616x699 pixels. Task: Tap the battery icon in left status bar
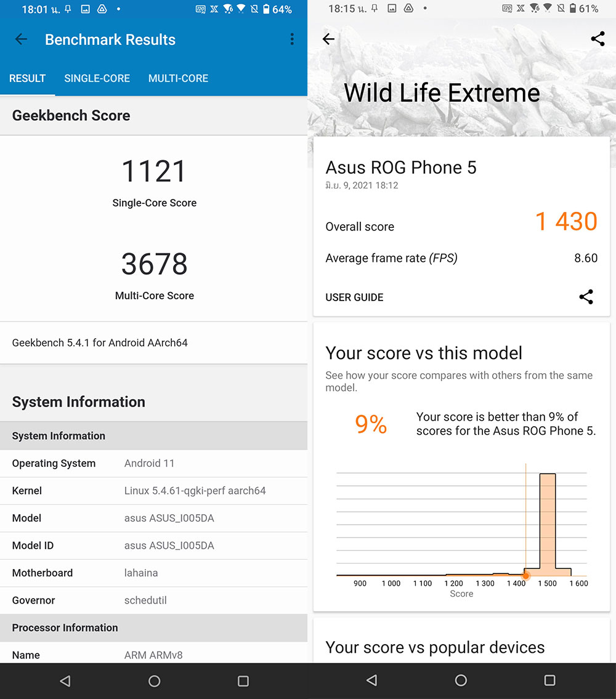point(266,9)
